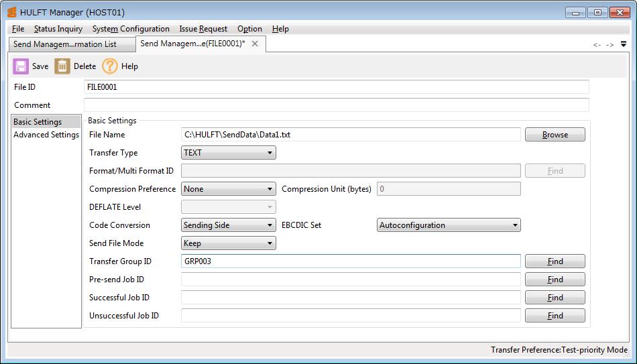Click Browse button for File Name
Viewport: 637px width, 364px height.
coord(555,135)
